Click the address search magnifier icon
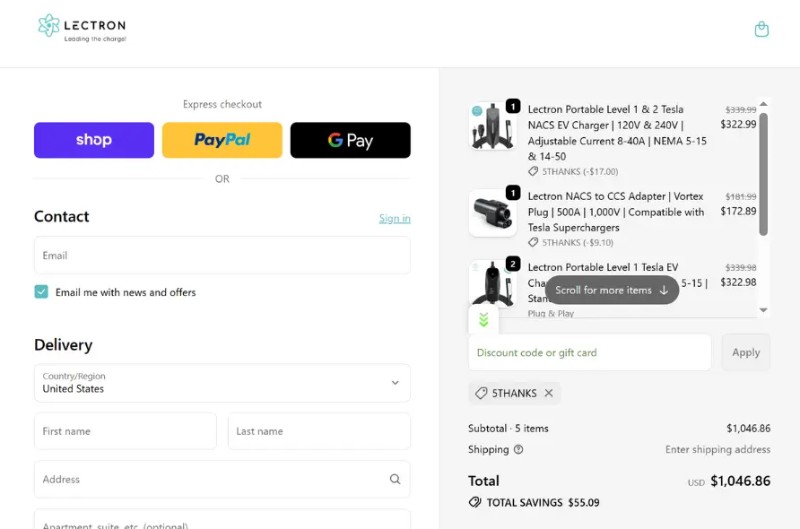 coord(395,479)
